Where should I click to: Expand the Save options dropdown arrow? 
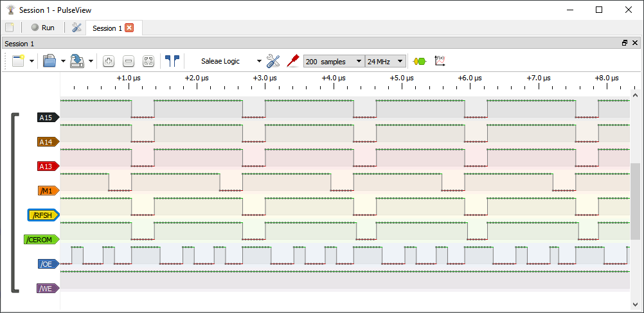click(x=91, y=61)
